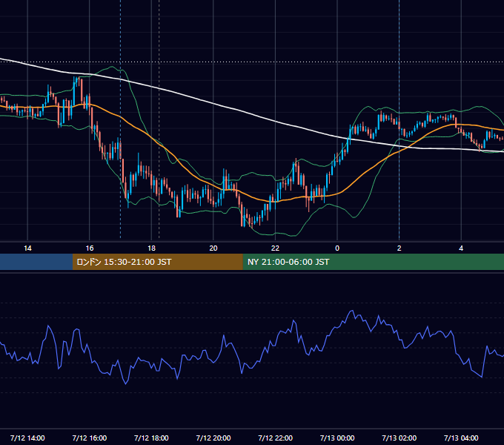The width and height of the screenshot is (504, 445).
Task: Click the 7/13 00:00 date label
Action: pyautogui.click(x=337, y=438)
